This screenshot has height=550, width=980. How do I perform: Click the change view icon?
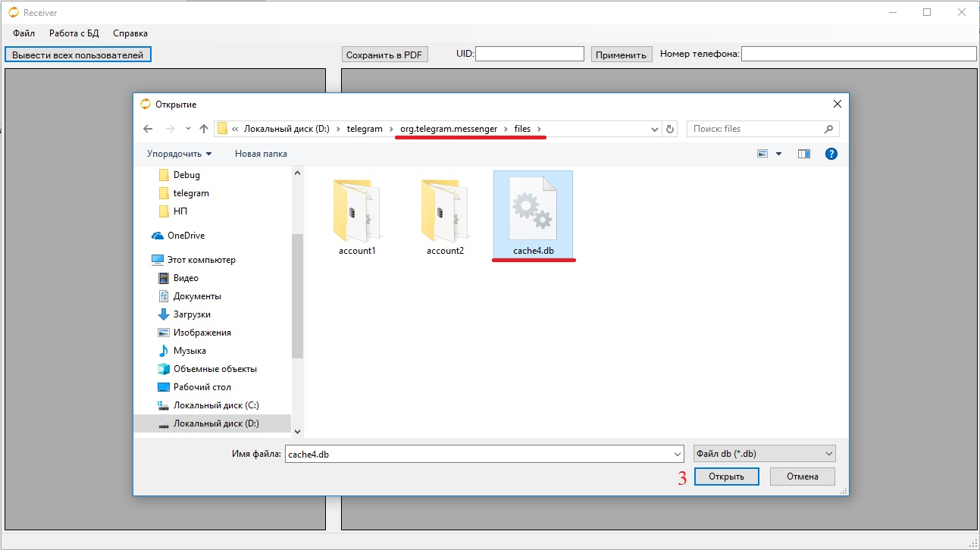click(762, 154)
